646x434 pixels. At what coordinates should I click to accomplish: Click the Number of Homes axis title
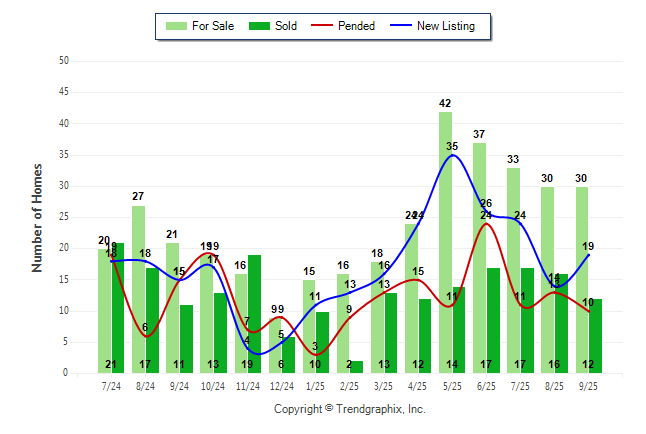click(x=37, y=217)
